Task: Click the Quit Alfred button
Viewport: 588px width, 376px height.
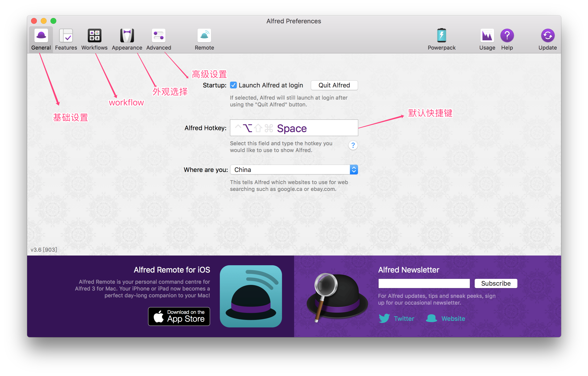Action: tap(334, 85)
